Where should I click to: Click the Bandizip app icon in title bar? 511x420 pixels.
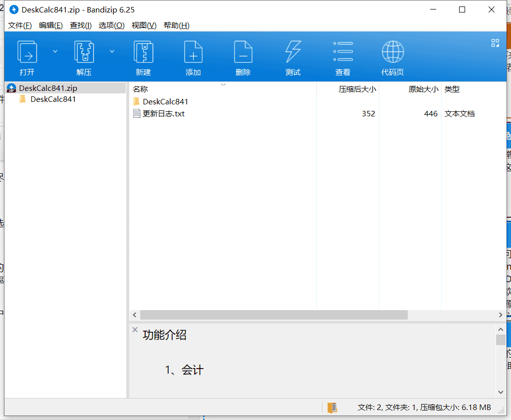[x=13, y=10]
